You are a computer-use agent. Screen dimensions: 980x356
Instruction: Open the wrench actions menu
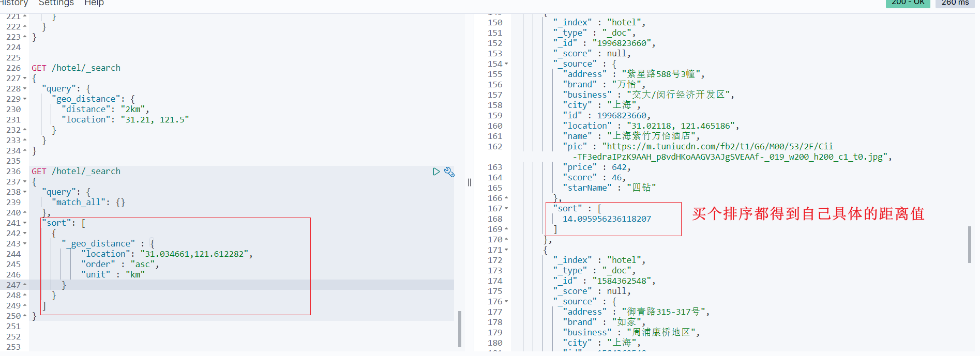coord(449,172)
